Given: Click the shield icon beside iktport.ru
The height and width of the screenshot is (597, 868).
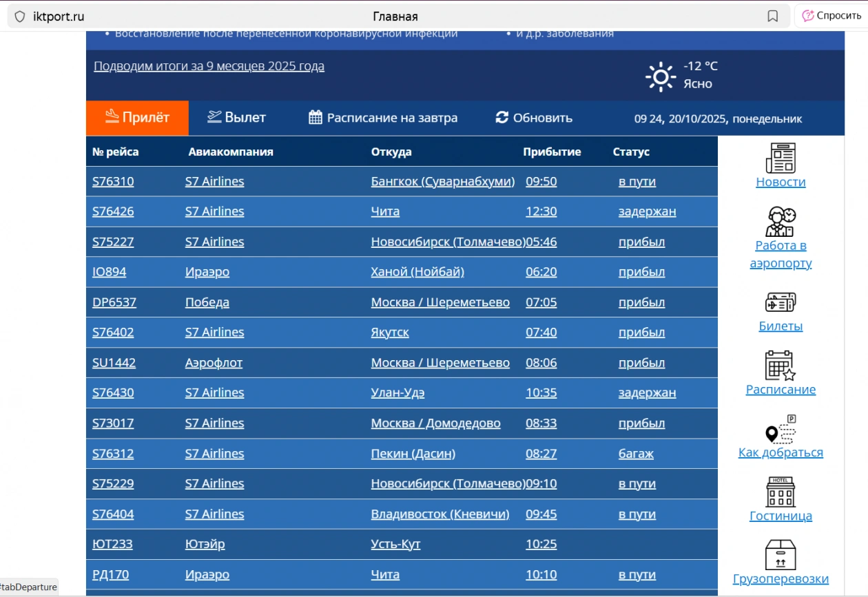Looking at the screenshot, I should 19,17.
